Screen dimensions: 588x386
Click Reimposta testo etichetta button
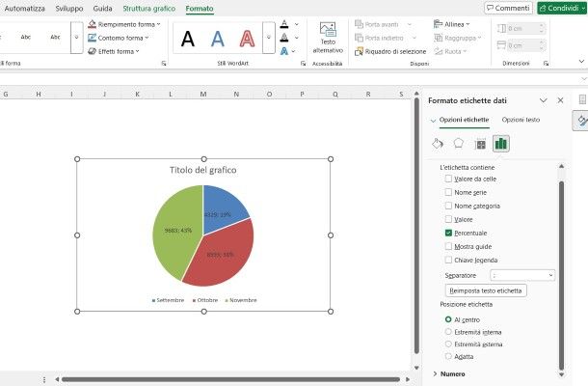click(486, 290)
